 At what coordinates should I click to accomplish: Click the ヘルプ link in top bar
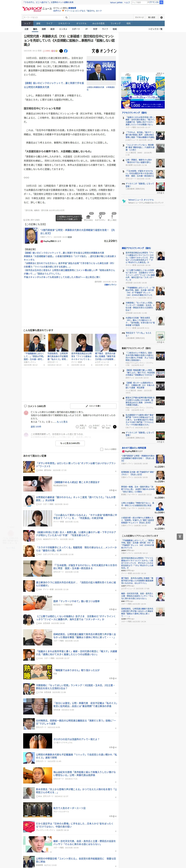click(127, 2)
